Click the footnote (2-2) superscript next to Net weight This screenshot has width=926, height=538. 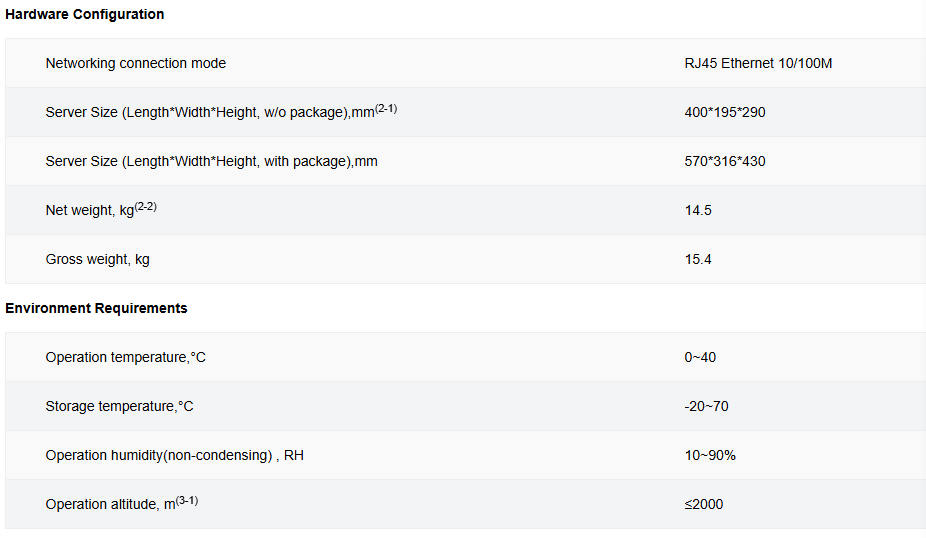click(146, 207)
